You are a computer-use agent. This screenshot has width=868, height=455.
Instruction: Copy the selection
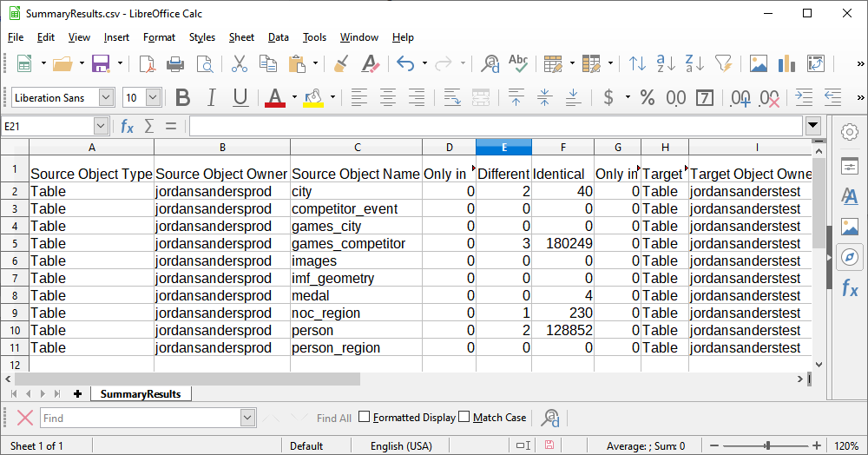pyautogui.click(x=268, y=63)
